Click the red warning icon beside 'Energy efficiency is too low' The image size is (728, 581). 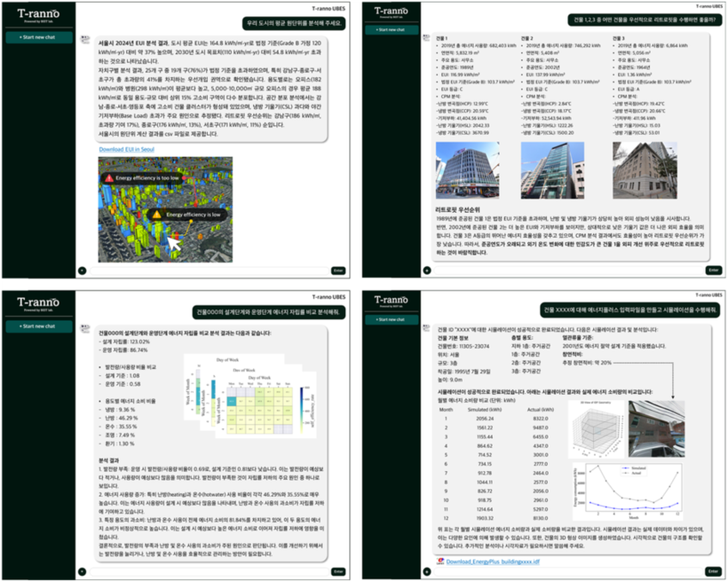[109, 179]
